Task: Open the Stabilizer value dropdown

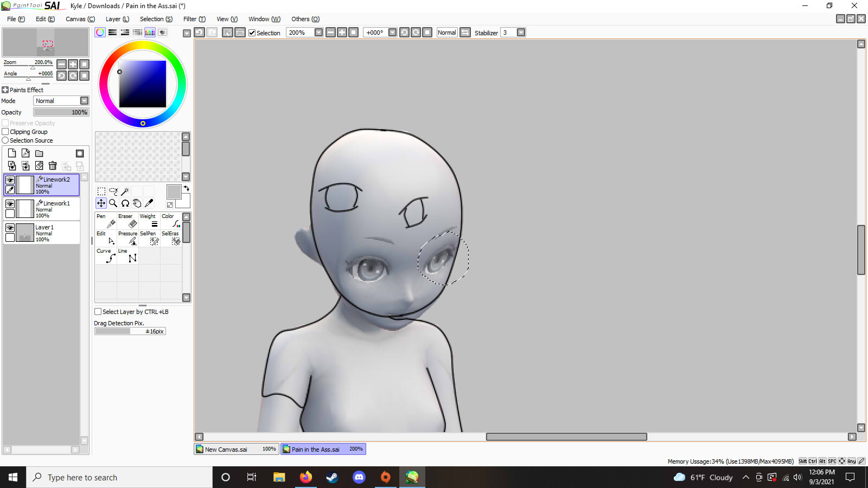Action: click(x=521, y=33)
